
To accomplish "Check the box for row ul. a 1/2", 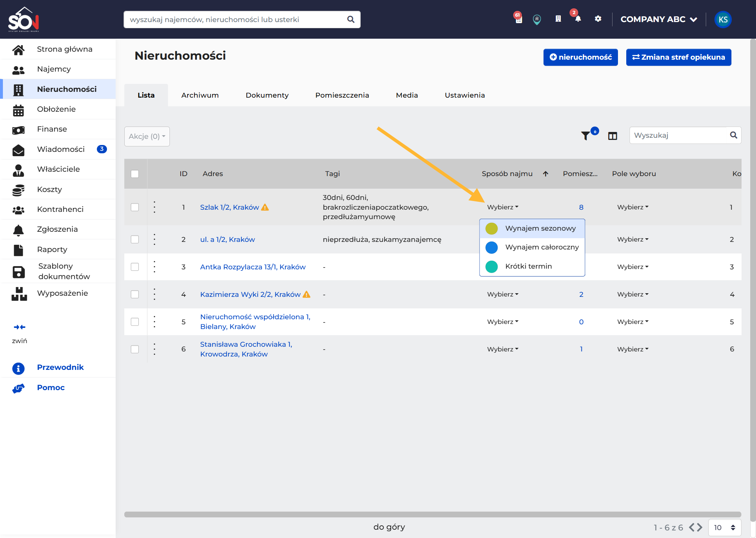I will click(135, 239).
